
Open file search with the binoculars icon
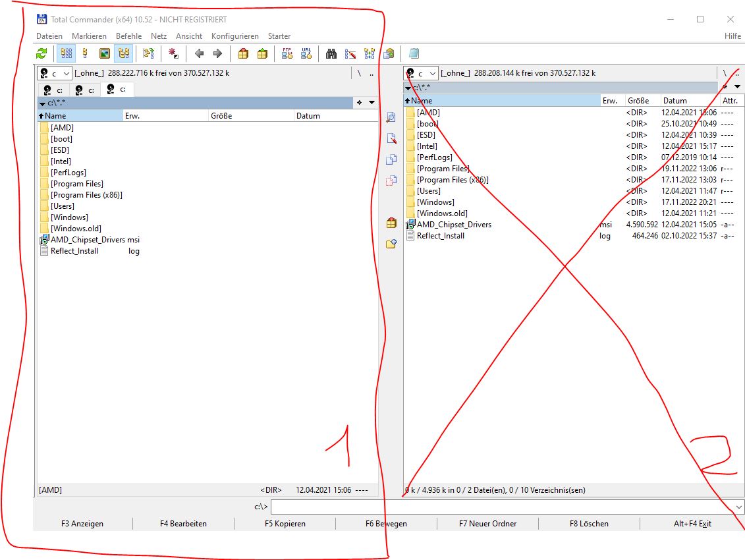(x=331, y=54)
